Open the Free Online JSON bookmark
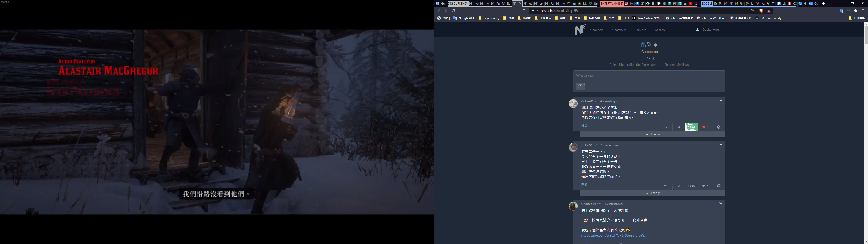Viewport: 868px width, 244px height. pos(647,18)
